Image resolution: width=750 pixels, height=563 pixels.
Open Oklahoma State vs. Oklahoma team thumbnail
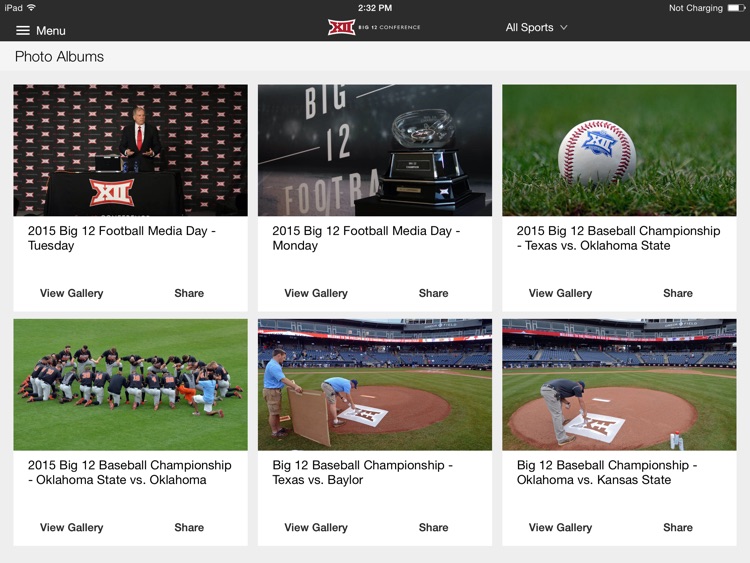click(131, 385)
